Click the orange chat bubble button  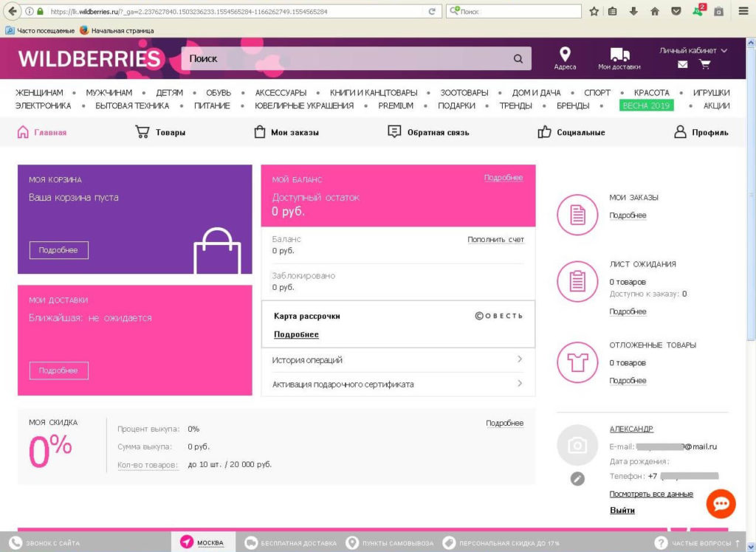(721, 503)
